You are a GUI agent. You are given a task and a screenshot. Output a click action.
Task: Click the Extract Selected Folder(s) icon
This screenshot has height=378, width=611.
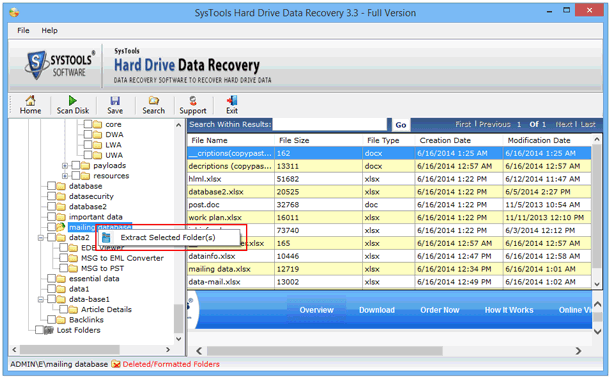106,237
